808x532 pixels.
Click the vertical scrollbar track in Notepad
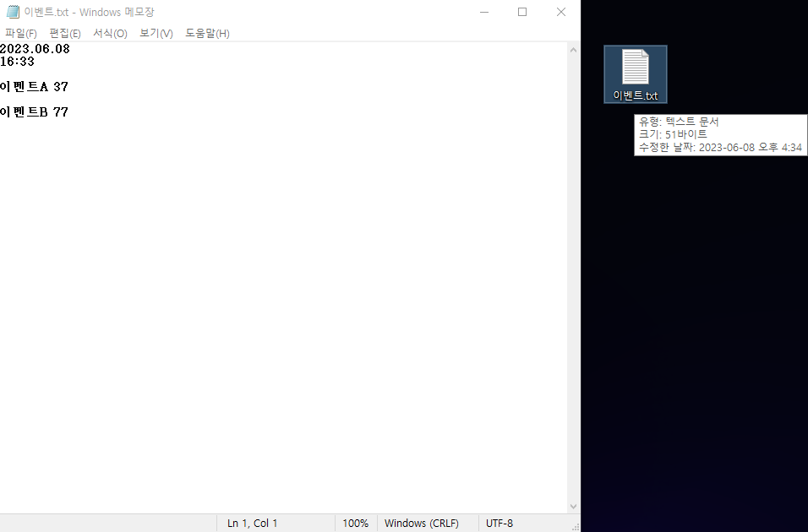tap(574, 279)
